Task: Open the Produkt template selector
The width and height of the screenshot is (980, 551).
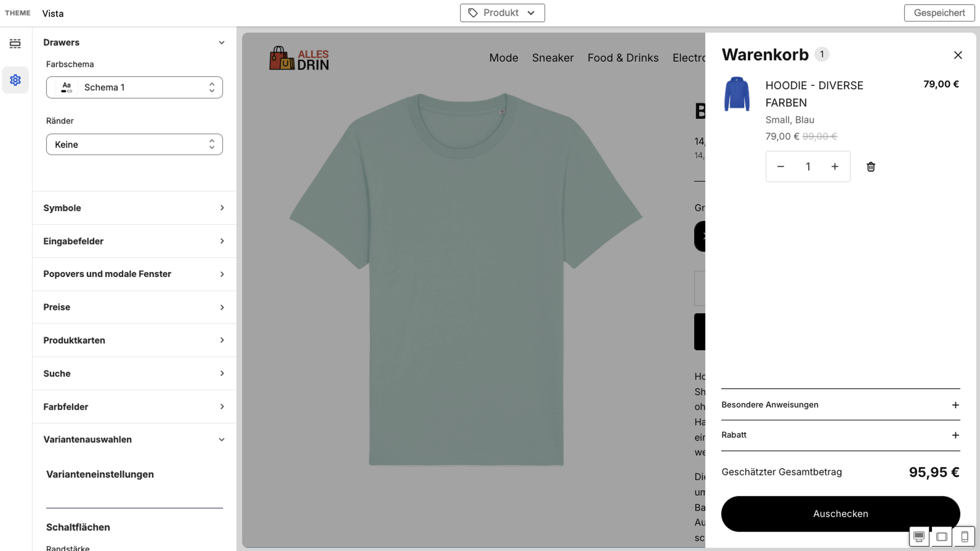Action: point(502,13)
